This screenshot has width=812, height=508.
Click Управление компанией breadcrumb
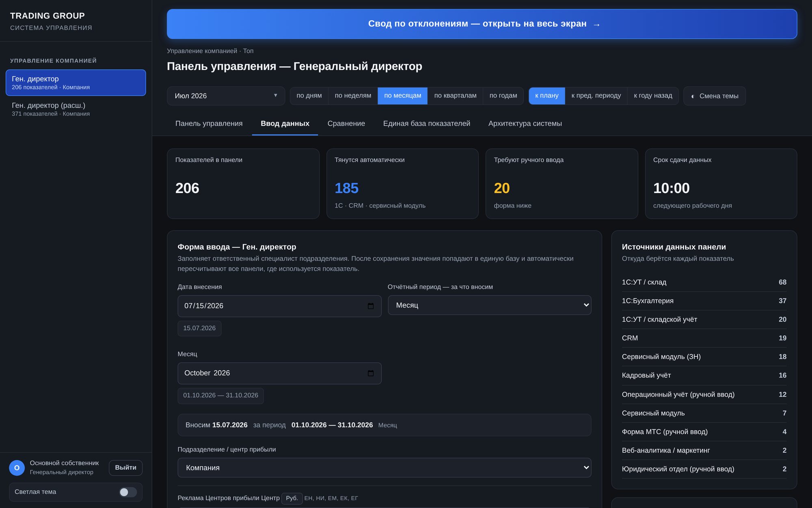point(202,51)
